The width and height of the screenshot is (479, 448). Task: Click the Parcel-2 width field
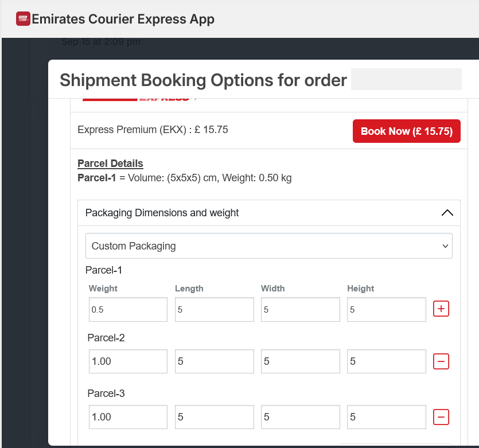300,361
